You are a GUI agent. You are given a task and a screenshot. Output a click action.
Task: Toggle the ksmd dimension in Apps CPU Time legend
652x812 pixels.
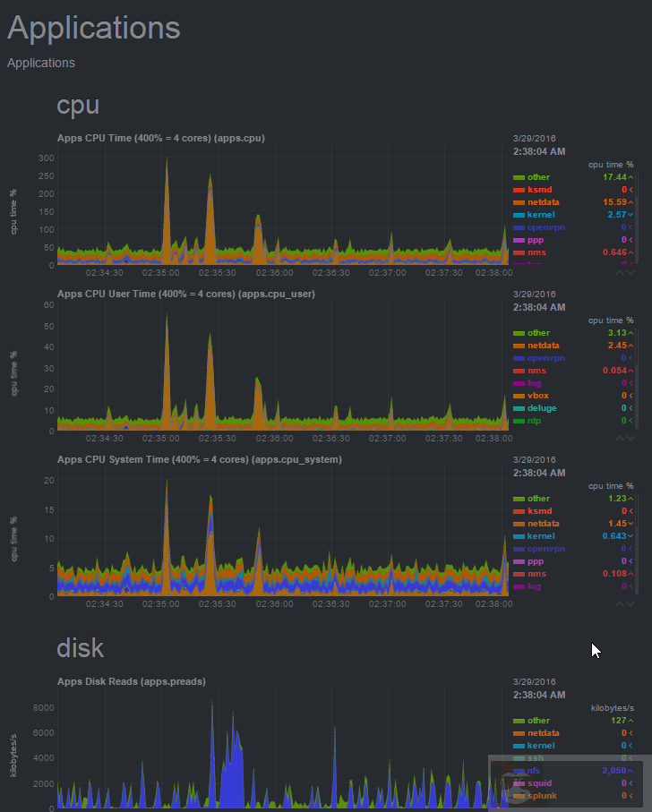(x=538, y=190)
